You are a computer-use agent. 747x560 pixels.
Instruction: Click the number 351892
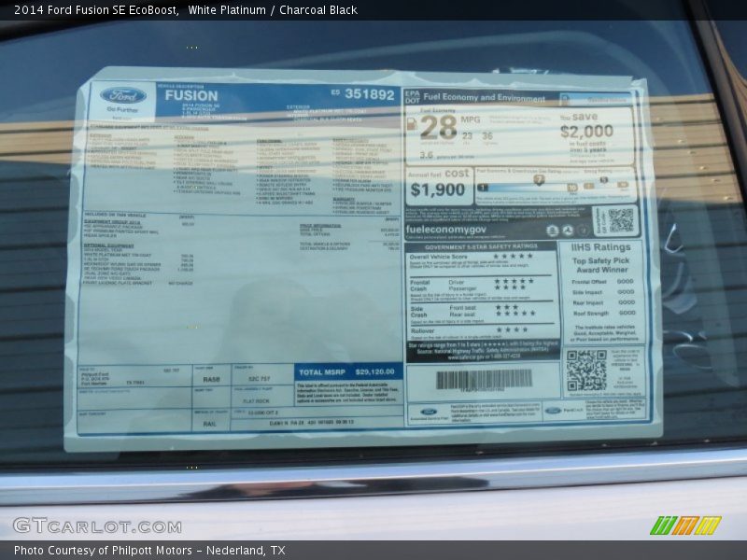pyautogui.click(x=369, y=94)
